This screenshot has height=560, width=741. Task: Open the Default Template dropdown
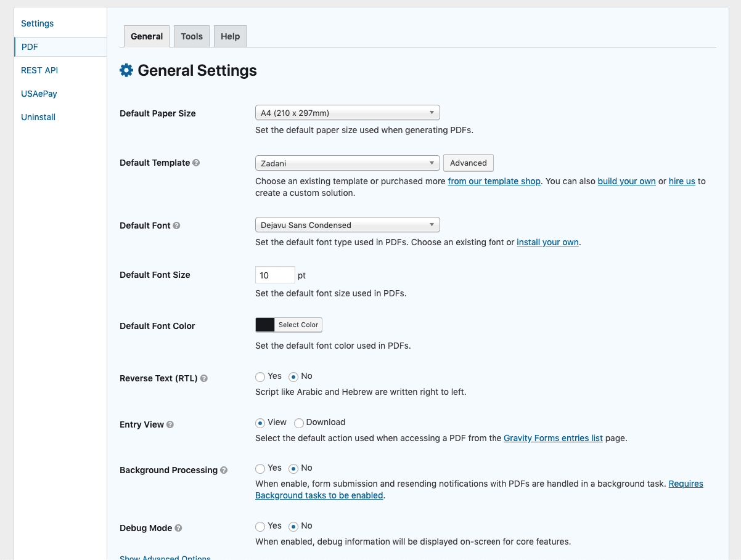point(348,163)
